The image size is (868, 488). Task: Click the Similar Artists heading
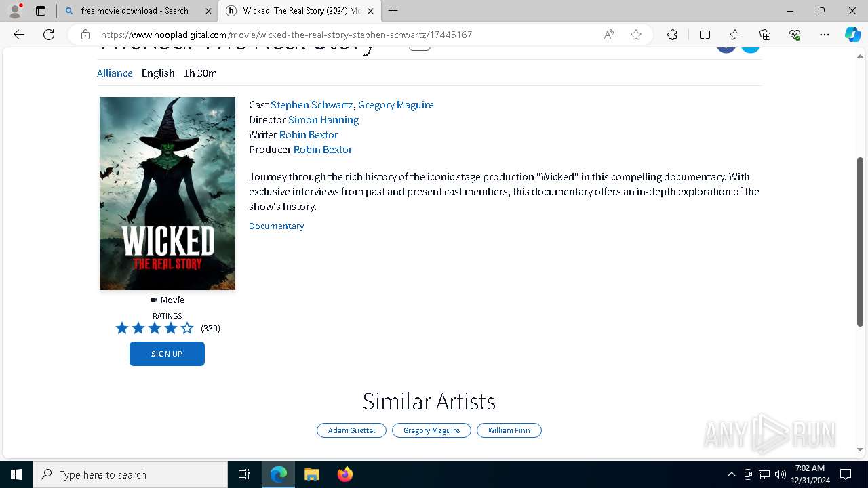point(429,401)
